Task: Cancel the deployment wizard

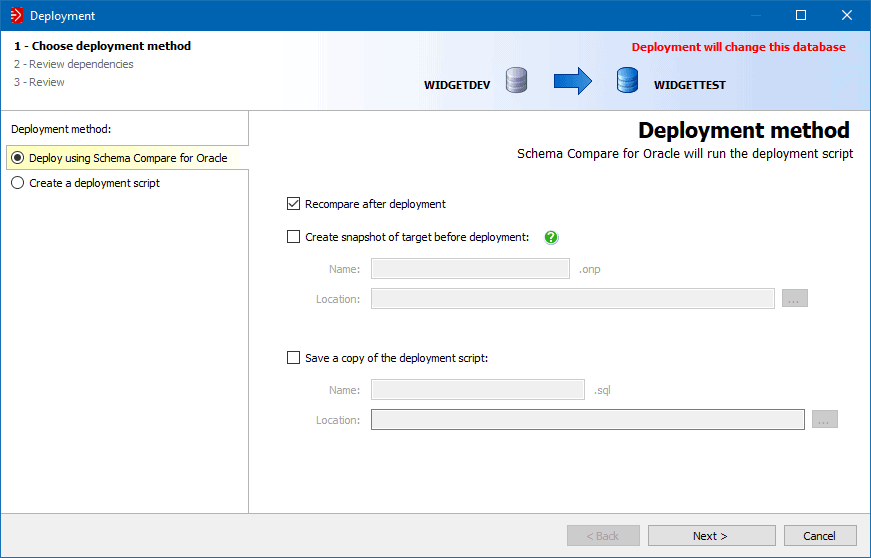Action: 820,536
